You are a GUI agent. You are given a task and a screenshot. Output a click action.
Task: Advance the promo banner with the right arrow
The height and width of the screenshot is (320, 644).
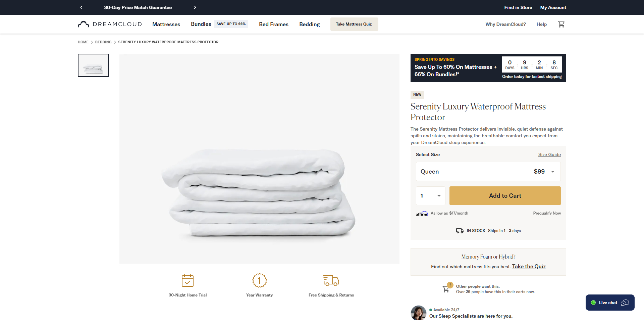point(195,7)
